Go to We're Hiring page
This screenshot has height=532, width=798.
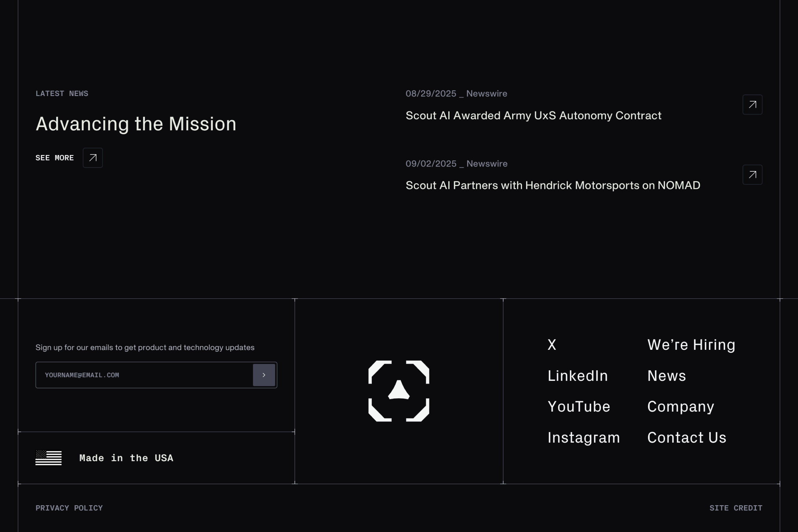[x=691, y=345]
